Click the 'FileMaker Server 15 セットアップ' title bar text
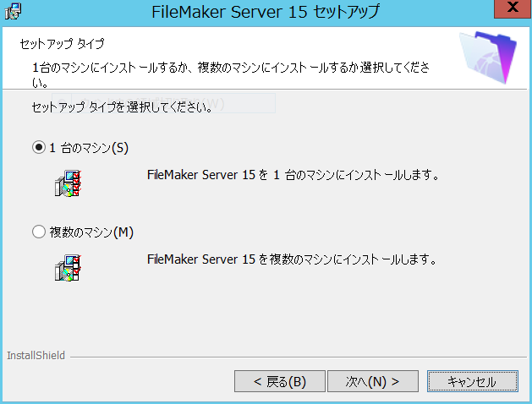The image size is (532, 404). pyautogui.click(x=266, y=12)
